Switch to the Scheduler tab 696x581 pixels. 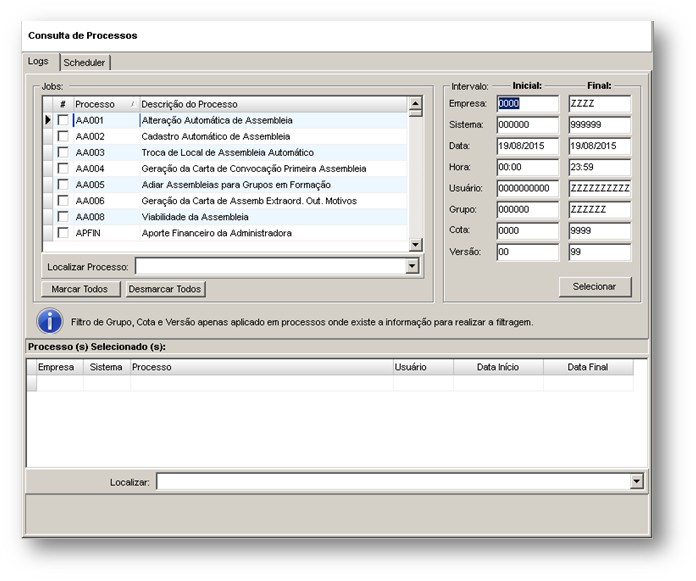click(x=84, y=63)
